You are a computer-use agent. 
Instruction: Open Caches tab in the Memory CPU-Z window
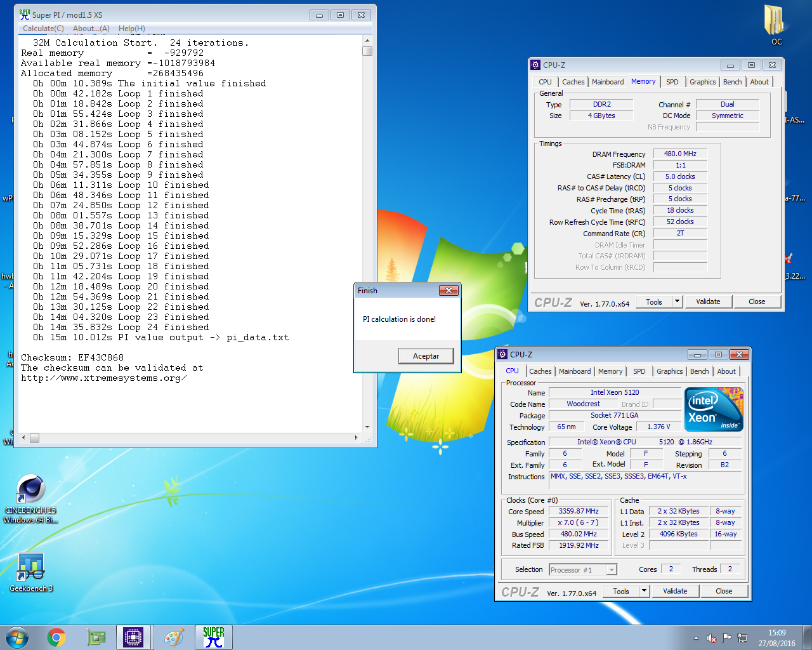(573, 82)
